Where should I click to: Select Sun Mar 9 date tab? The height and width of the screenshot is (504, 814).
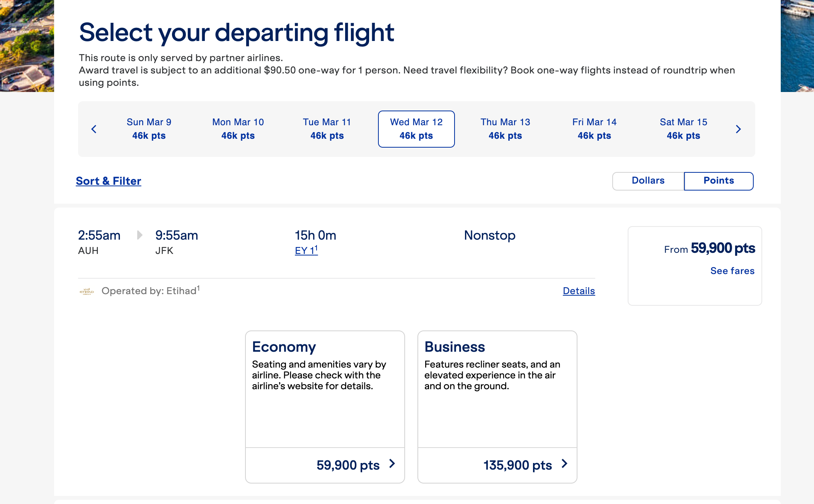click(149, 129)
